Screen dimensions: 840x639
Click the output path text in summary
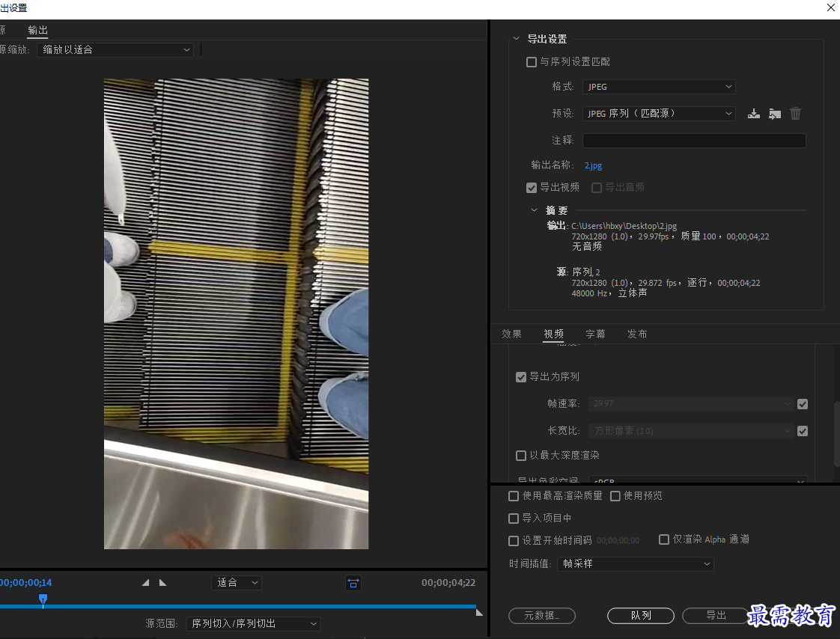pos(624,226)
